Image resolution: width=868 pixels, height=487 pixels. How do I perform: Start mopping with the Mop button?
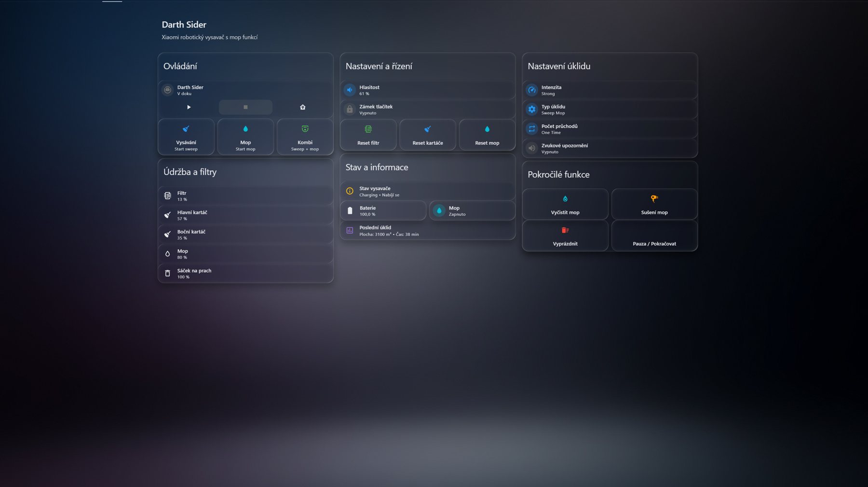coord(245,137)
